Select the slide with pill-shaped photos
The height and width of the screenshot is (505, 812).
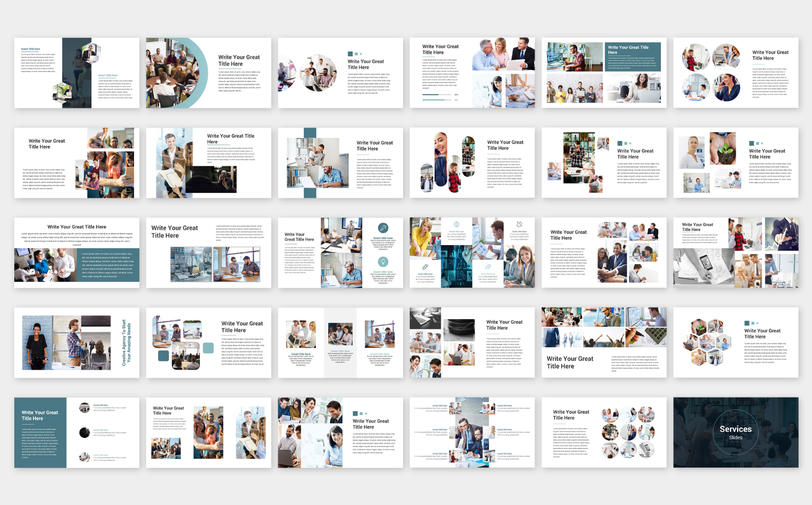472,162
